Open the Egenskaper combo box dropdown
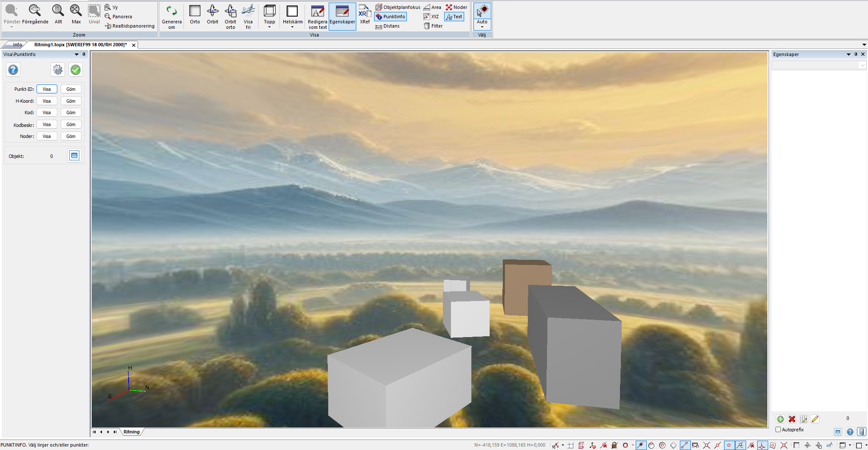 coord(862,65)
